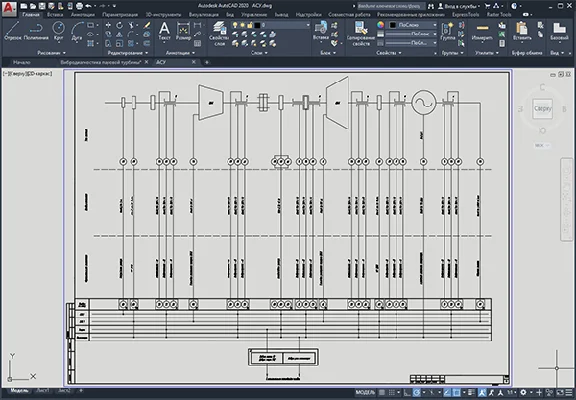The image size is (576, 400).
Task: Select the Полилиния polyline tool
Action: click(36, 31)
